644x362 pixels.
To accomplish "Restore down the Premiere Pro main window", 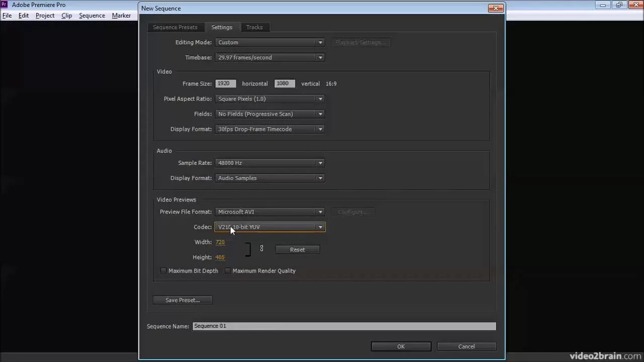I will pos(619,5).
